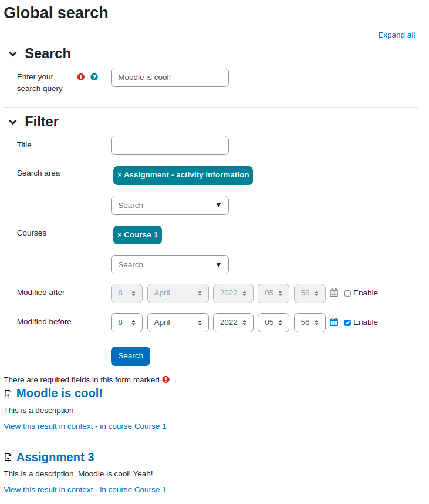Click the document icon beside Moodle is cool! result
The width and height of the screenshot is (429, 504).
pos(8,394)
